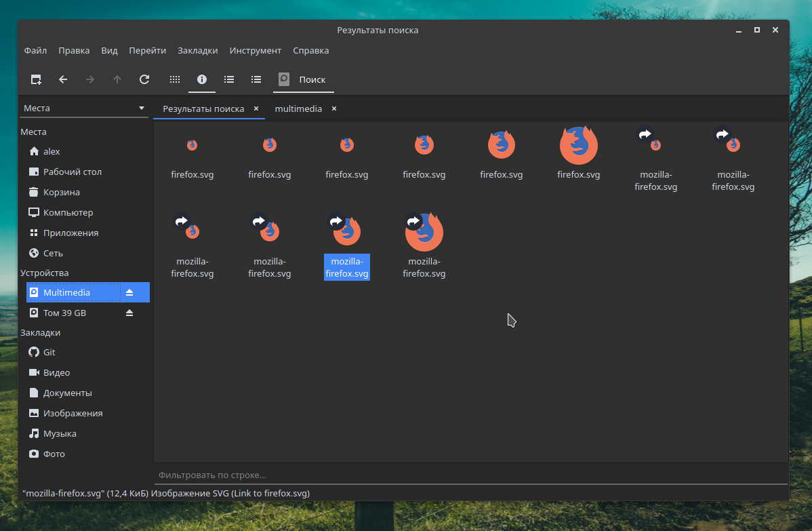The width and height of the screenshot is (812, 531).
Task: Select the smallest firefox.svg icon
Action: click(x=192, y=145)
